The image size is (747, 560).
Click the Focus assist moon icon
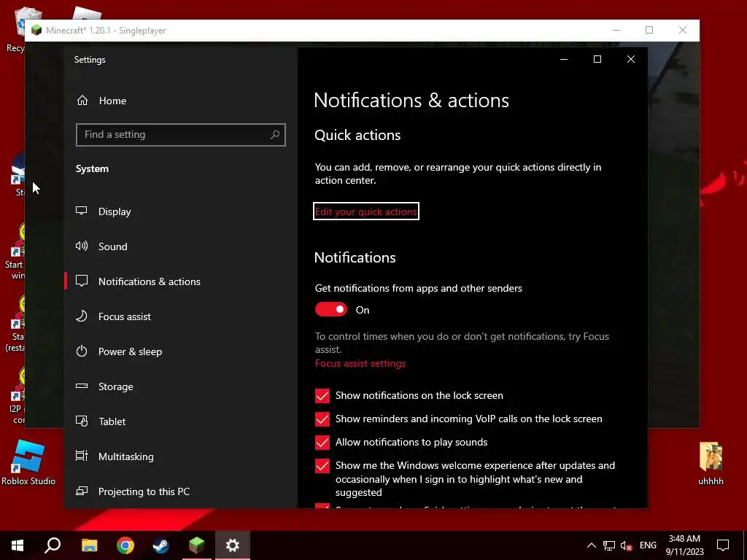click(82, 316)
